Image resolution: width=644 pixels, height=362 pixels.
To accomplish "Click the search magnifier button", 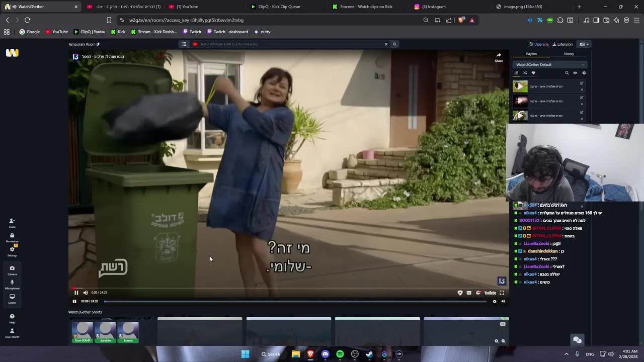I will click(x=394, y=44).
